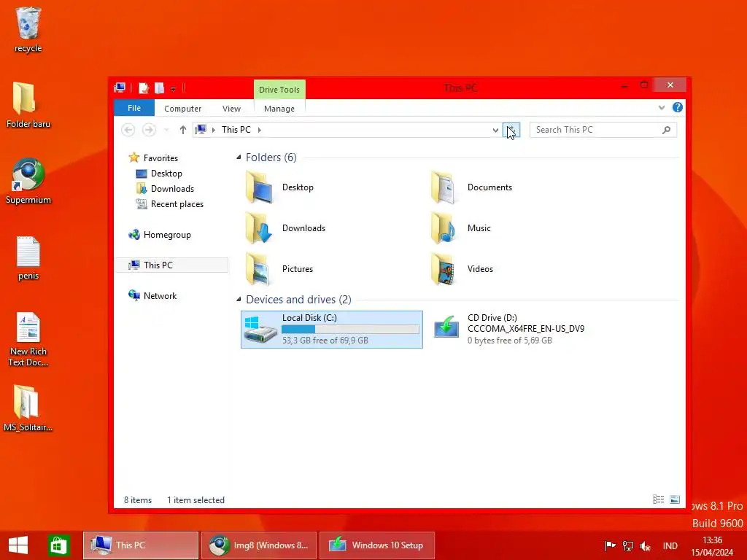Select the Pictures folder
Image resolution: width=747 pixels, height=560 pixels.
pyautogui.click(x=279, y=269)
